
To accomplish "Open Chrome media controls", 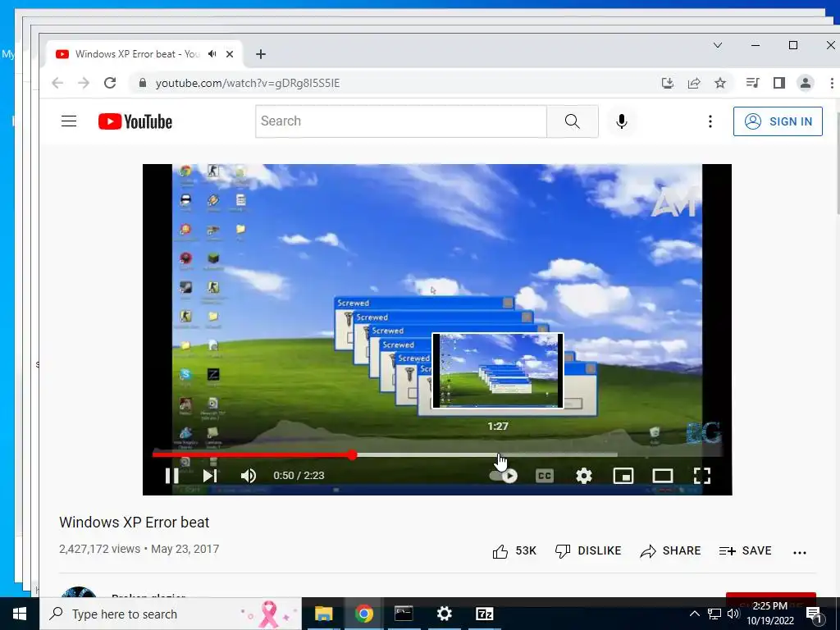I will (x=753, y=83).
